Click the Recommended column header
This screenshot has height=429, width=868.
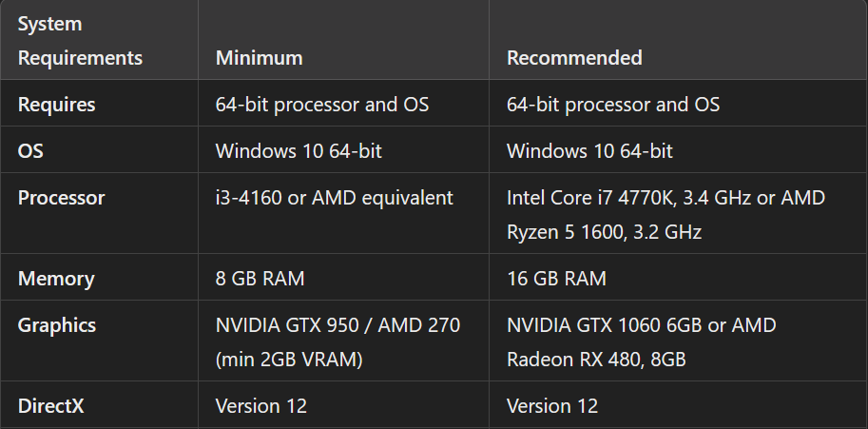tap(573, 58)
